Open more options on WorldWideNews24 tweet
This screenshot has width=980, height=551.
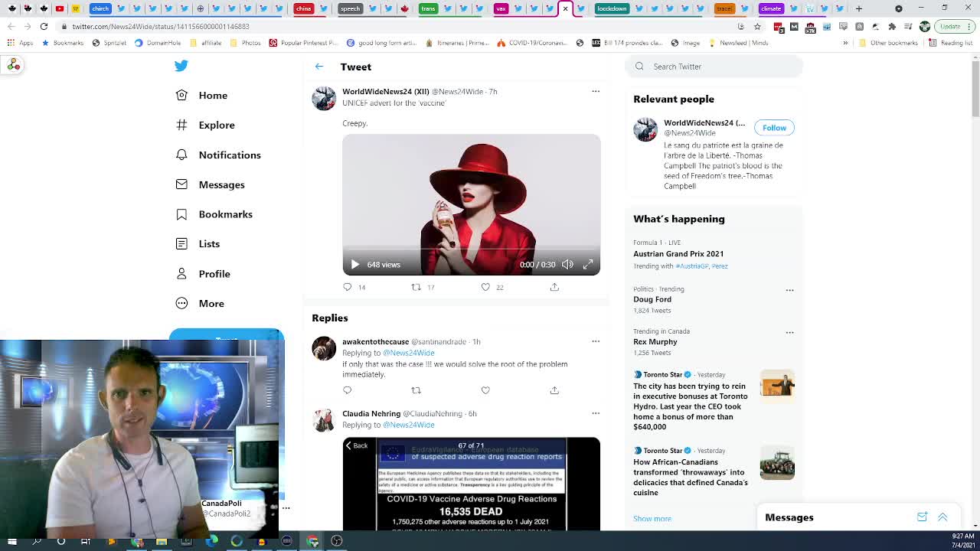596,91
